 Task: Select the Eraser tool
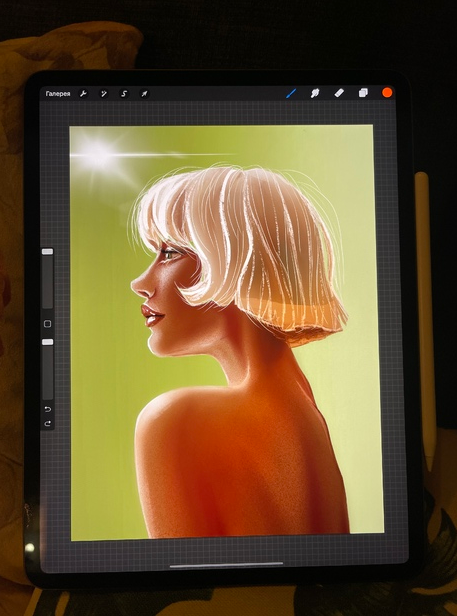pyautogui.click(x=339, y=93)
